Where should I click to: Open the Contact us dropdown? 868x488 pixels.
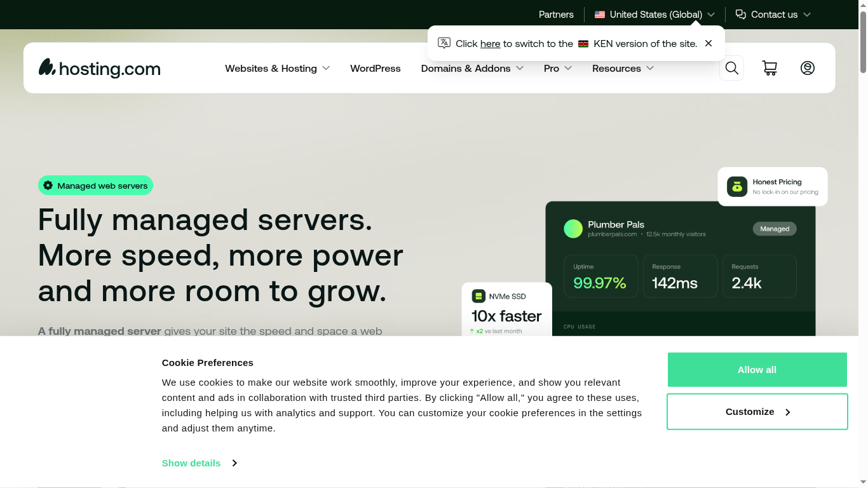[773, 15]
